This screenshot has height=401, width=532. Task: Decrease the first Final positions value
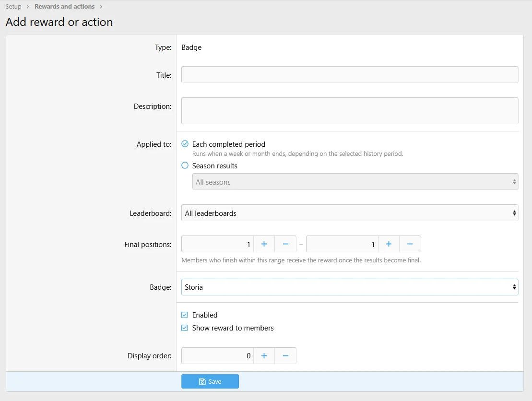point(285,244)
